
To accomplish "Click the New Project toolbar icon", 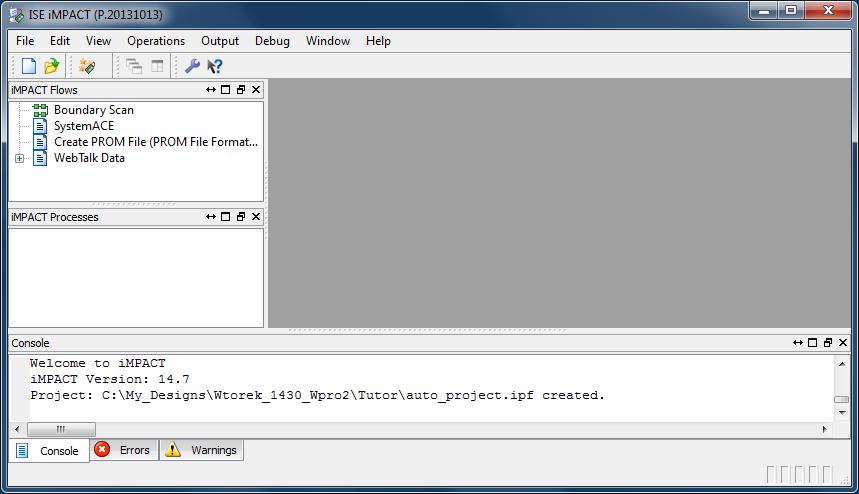I will (28, 66).
